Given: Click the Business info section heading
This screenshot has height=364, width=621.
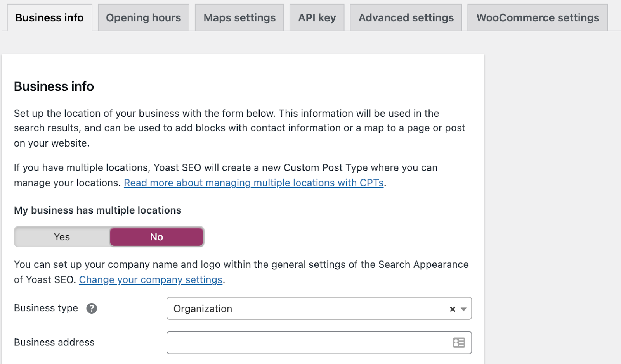Looking at the screenshot, I should [x=54, y=86].
